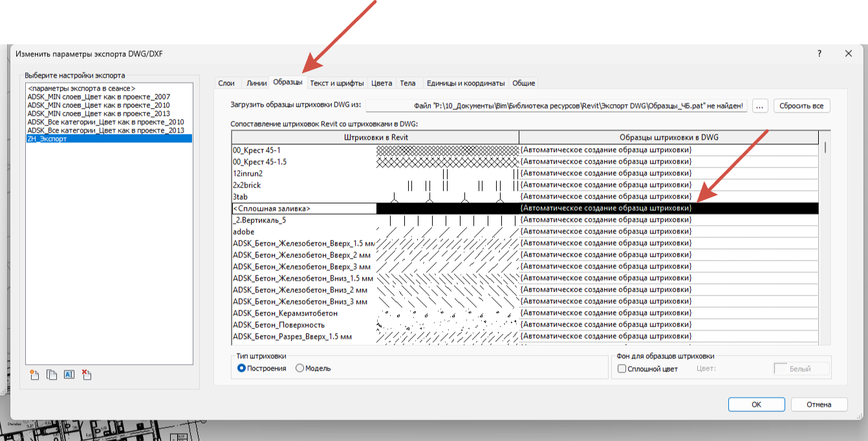Switch to the Слои tab
The width and height of the screenshot is (868, 441).
226,83
